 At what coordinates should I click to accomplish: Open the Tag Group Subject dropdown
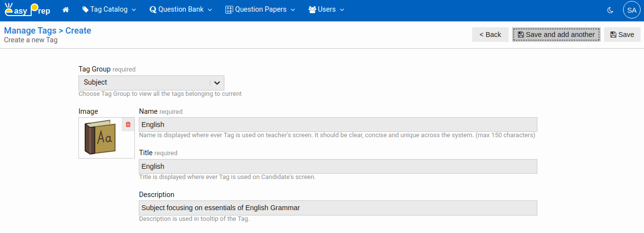[145, 83]
